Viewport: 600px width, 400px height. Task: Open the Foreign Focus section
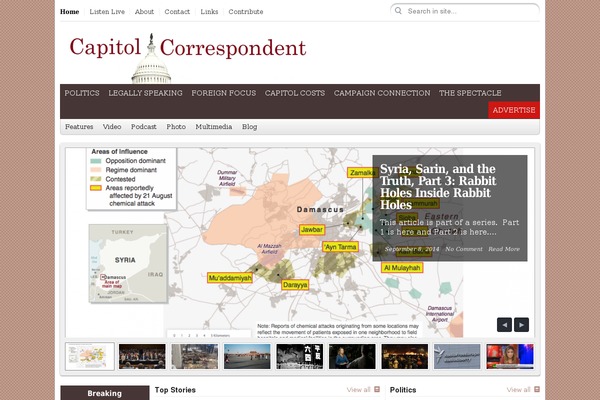tap(224, 93)
